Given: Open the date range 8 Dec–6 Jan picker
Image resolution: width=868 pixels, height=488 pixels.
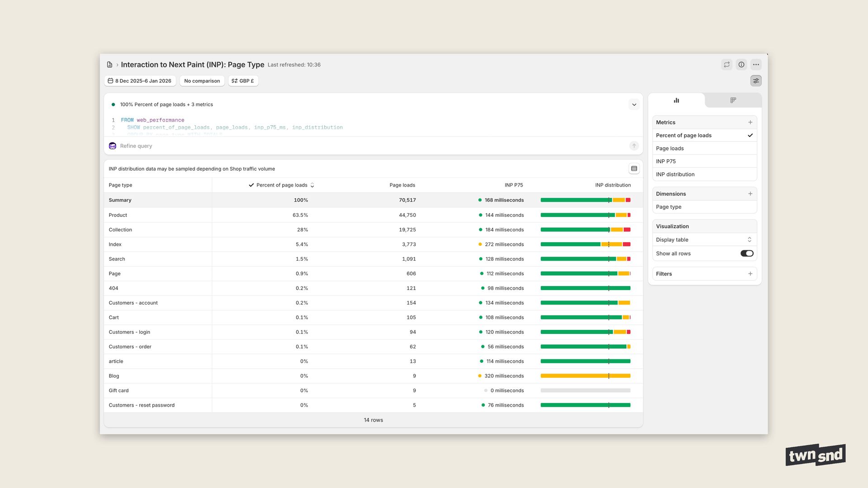Looking at the screenshot, I should pos(140,81).
